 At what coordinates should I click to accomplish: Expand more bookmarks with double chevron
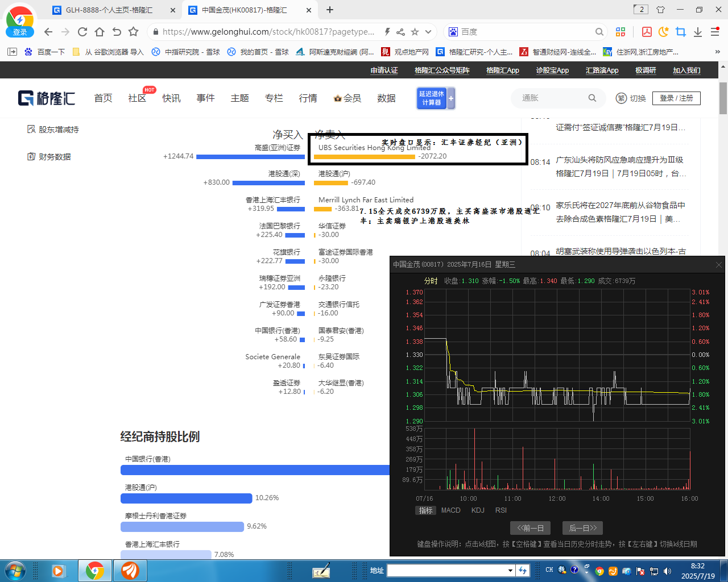pyautogui.click(x=717, y=52)
